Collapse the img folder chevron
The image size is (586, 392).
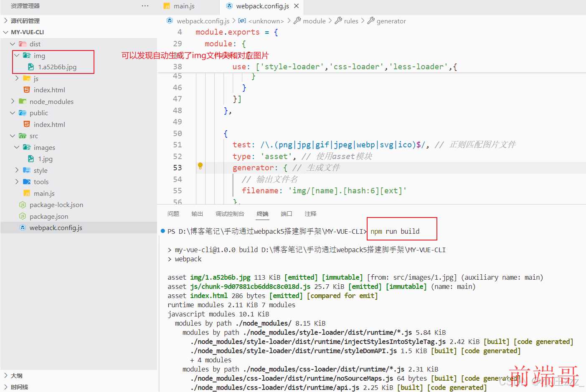pyautogui.click(x=17, y=55)
